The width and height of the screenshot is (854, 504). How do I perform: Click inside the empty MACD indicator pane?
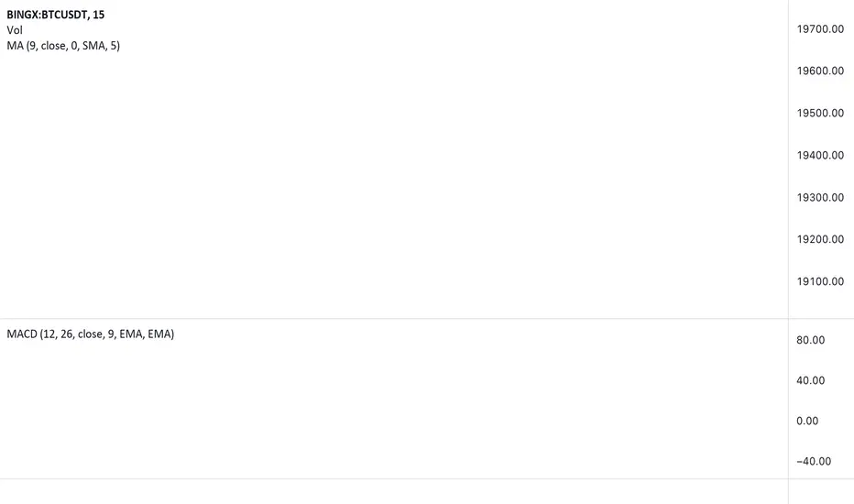tap(394, 409)
